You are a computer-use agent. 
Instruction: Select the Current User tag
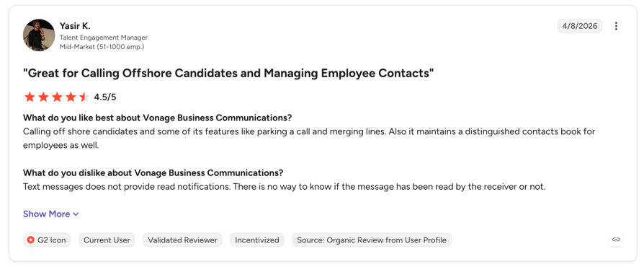click(107, 240)
